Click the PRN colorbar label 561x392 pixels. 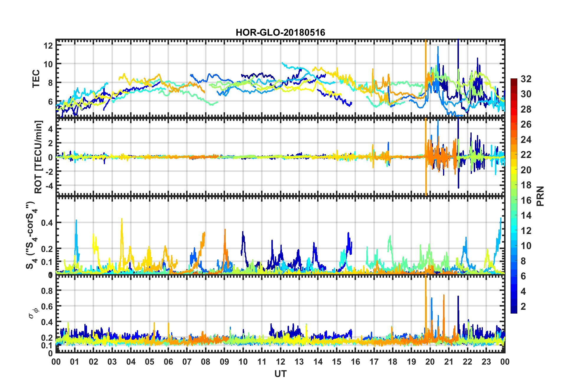tap(540, 196)
